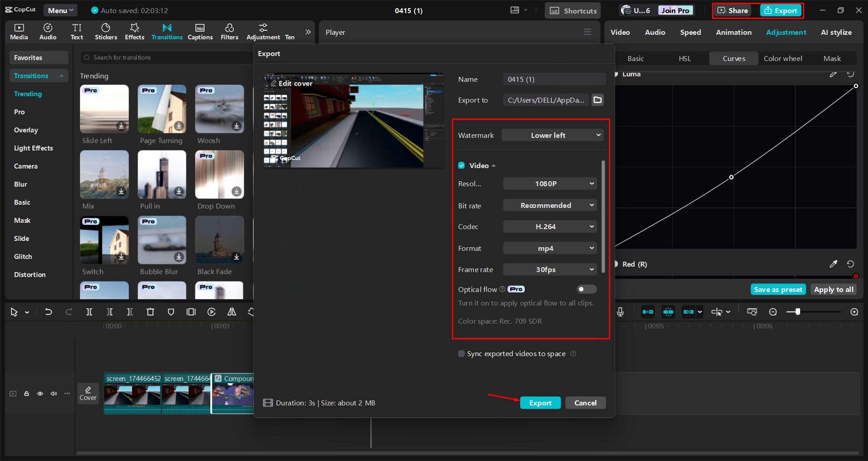Hide the main track with eye icon
This screenshot has height=461, width=868.
(40, 394)
